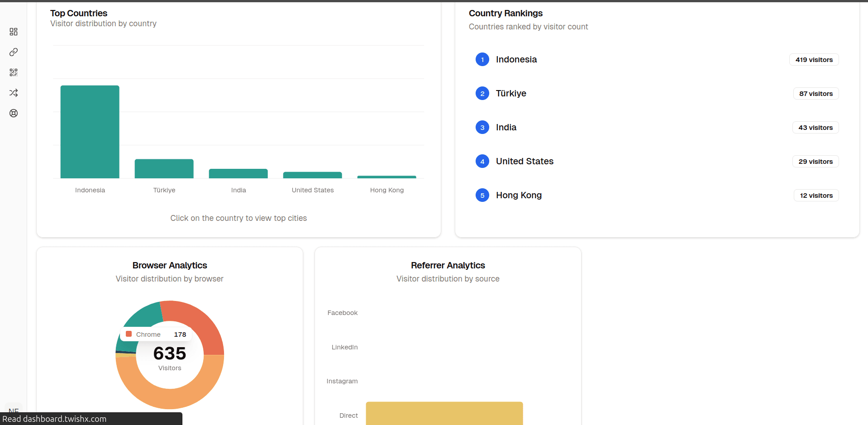This screenshot has width=868, height=425.
Task: Click the "Indonesia" axis label under the chart
Action: pyautogui.click(x=90, y=190)
